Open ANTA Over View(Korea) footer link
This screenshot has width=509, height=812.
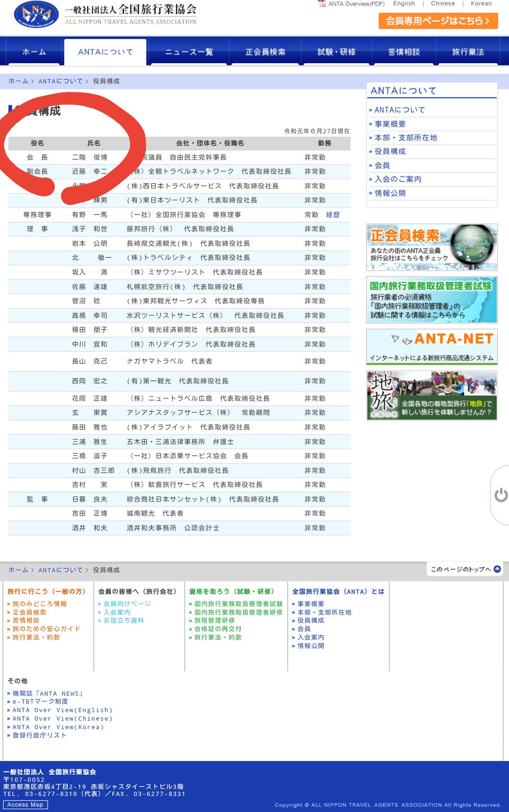(x=58, y=727)
